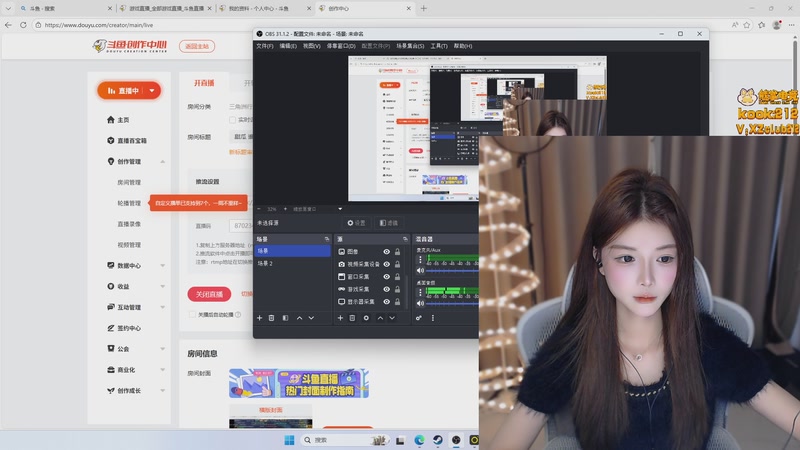Screen dimensions: 800x450
Task: Open OBS 编辑(E) menu
Action: tap(288, 46)
